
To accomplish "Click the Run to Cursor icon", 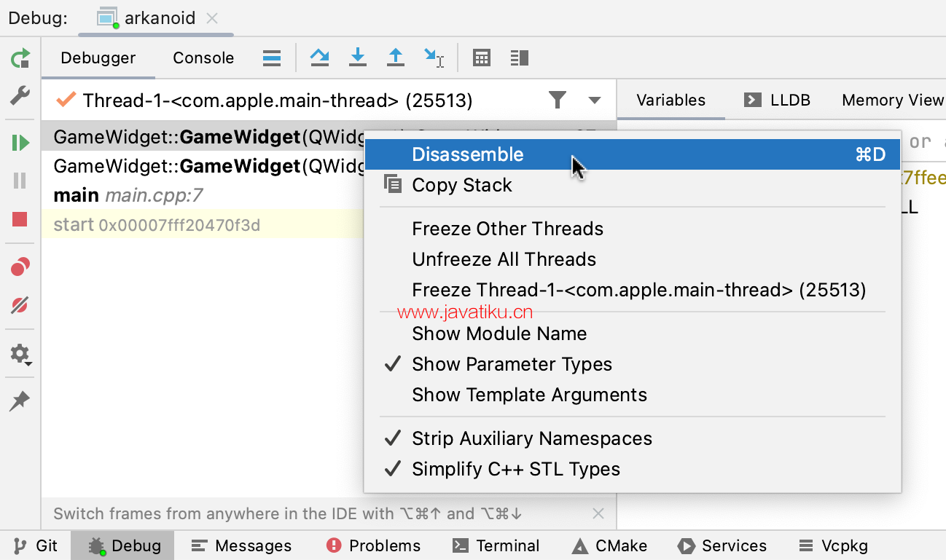I will (434, 58).
